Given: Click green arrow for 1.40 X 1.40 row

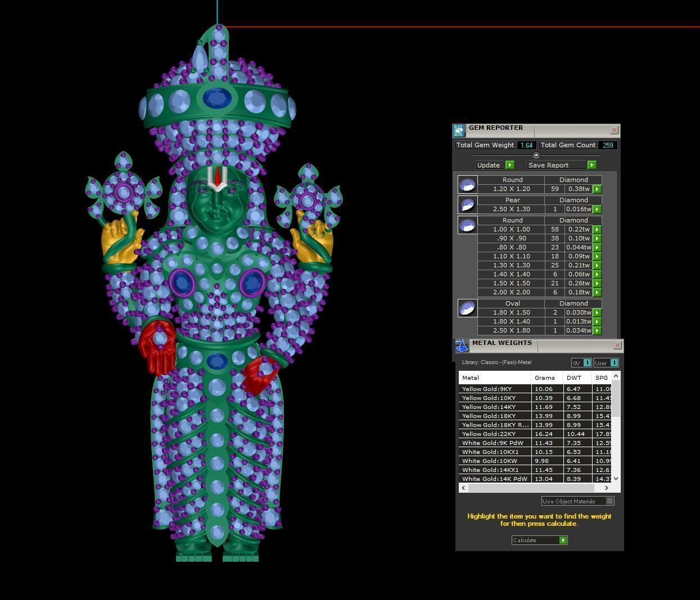Looking at the screenshot, I should coord(597,275).
